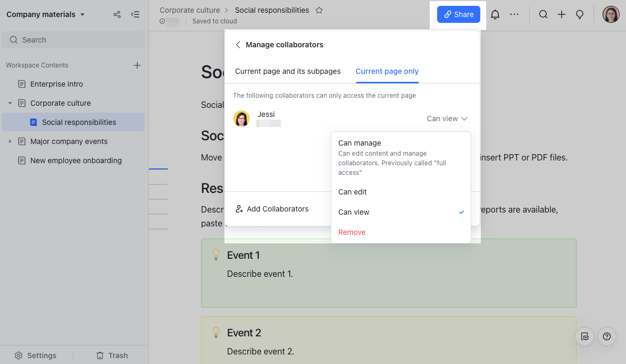Open sharing options via the share-node icon

(116, 14)
